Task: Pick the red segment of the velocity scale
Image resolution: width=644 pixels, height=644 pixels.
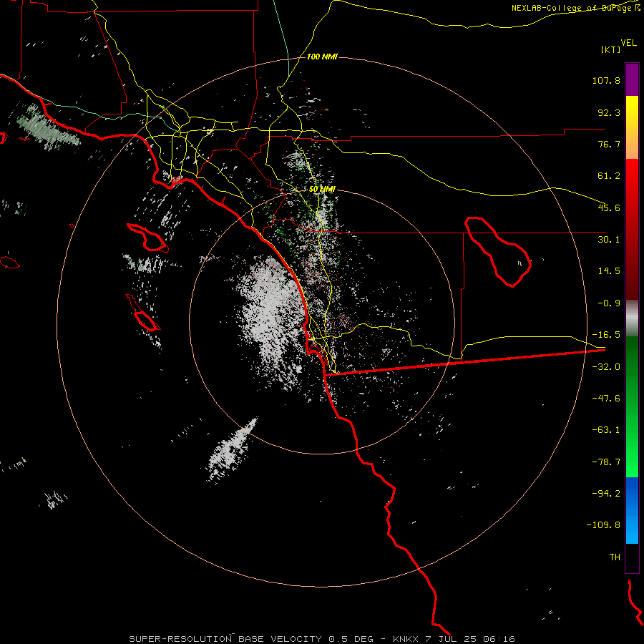Action: (x=632, y=229)
